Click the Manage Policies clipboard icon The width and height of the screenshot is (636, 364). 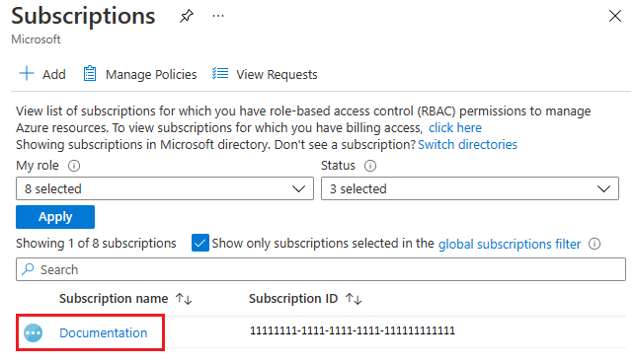90,74
